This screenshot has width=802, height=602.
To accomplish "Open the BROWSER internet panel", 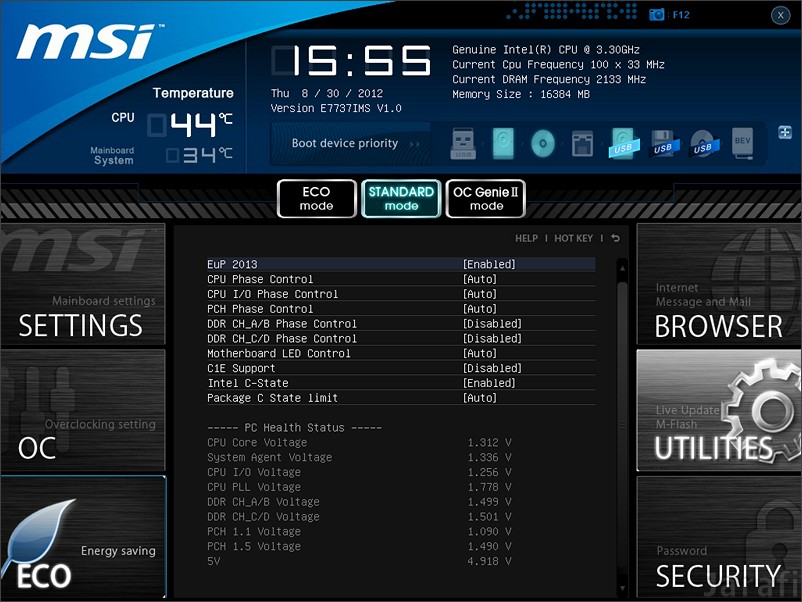I will point(719,284).
